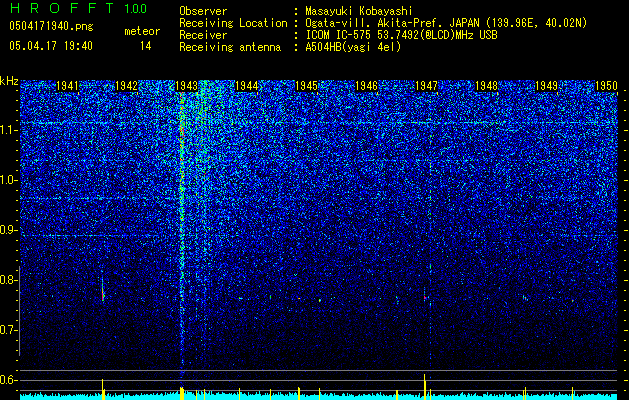Click the 1944 time marker
Screen dimensions: 629x400
(x=247, y=86)
